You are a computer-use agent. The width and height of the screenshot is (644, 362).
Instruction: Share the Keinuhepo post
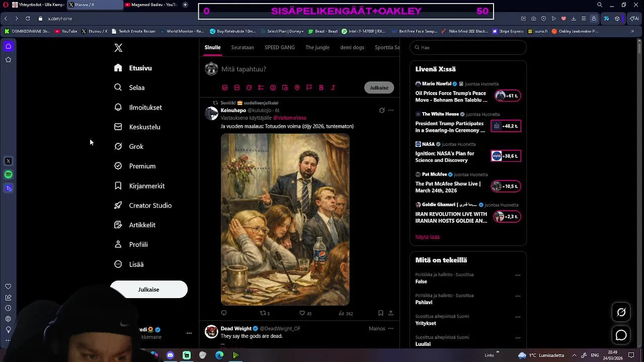point(390,313)
